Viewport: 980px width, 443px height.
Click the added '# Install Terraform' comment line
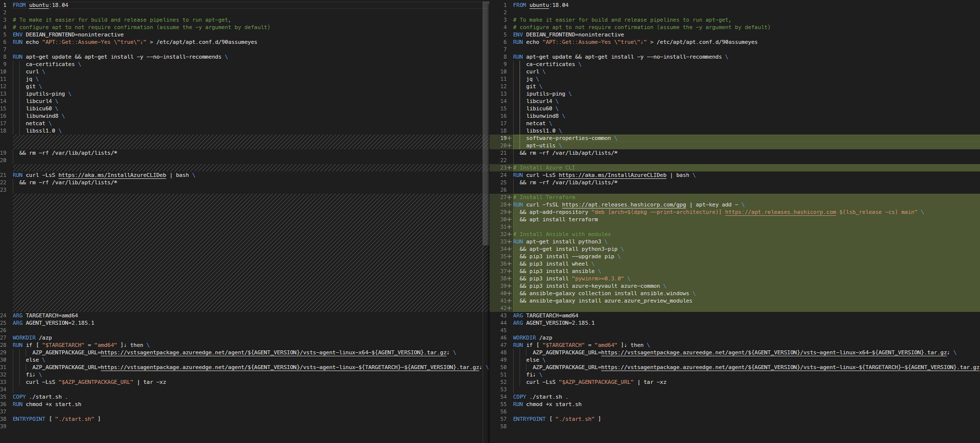(544, 197)
